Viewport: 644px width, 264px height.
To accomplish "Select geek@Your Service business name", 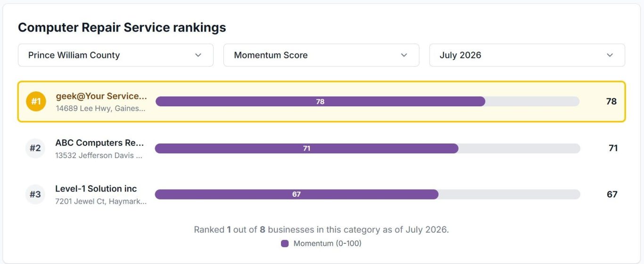I will pos(101,96).
